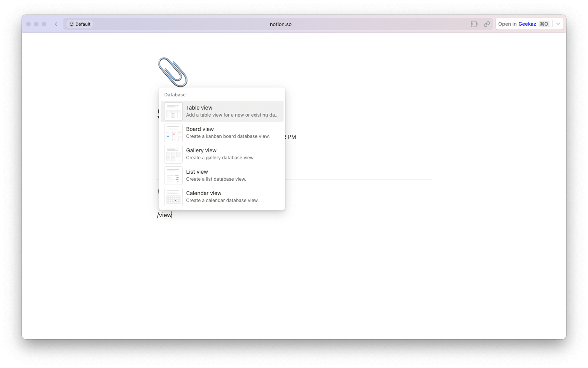588x368 pixels.
Task: Open the Default profile selector
Action: click(x=80, y=24)
